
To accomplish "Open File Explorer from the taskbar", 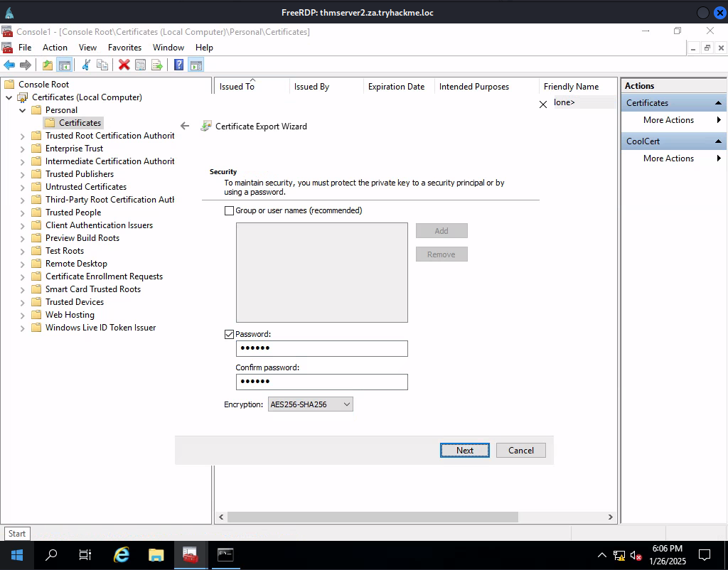I will click(x=156, y=554).
